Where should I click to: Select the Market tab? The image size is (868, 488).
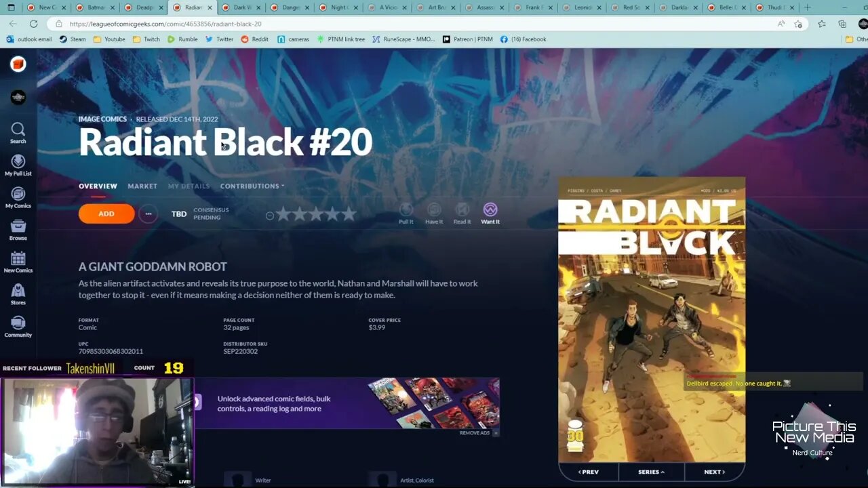pos(142,186)
